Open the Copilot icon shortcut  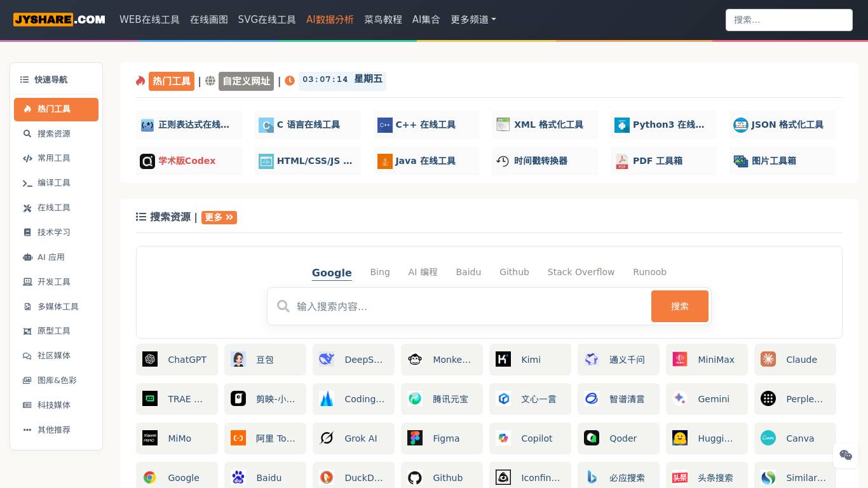(503, 438)
